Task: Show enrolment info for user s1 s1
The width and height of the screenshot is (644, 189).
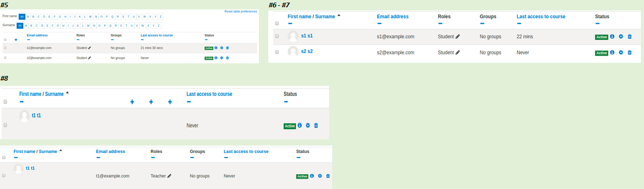Action: (x=612, y=37)
